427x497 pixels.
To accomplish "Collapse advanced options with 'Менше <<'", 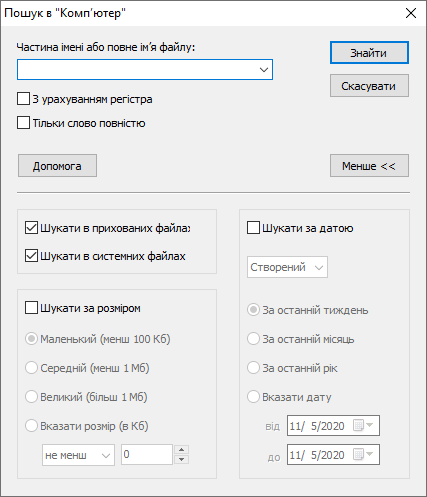I will (x=369, y=166).
